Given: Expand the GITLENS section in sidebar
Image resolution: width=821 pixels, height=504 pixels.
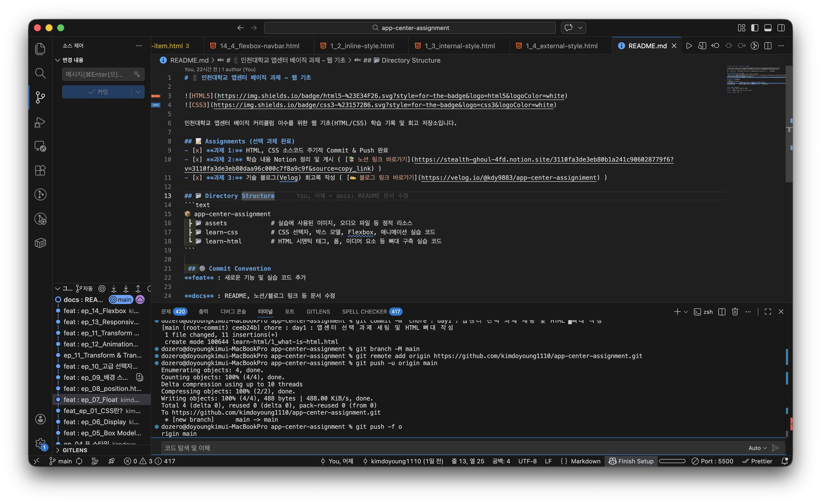Looking at the screenshot, I should point(75,450).
